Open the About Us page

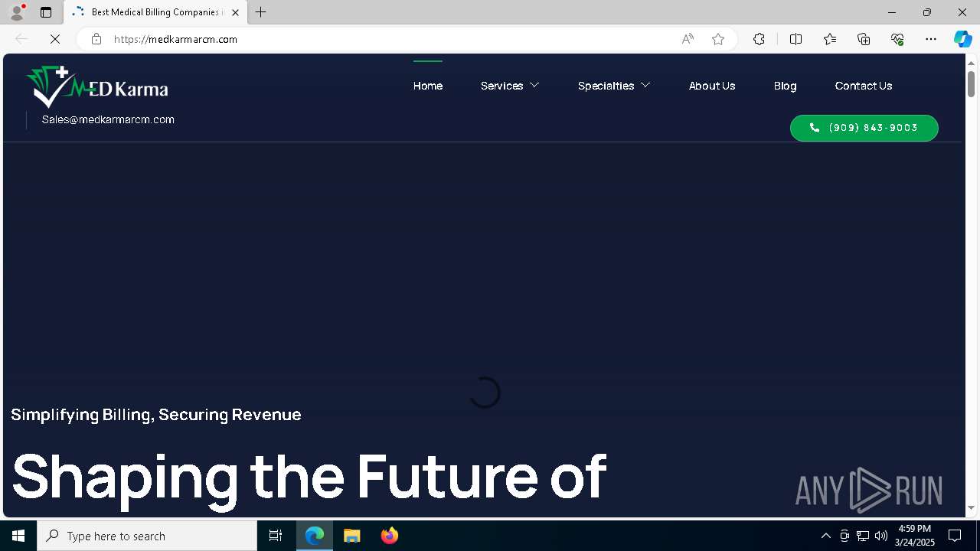712,86
